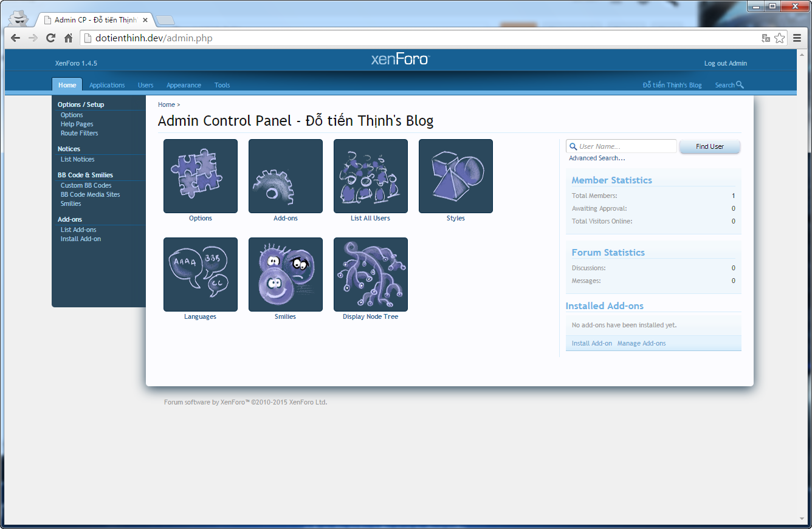Click the Total Members row label
This screenshot has width=812, height=529.
(x=594, y=196)
